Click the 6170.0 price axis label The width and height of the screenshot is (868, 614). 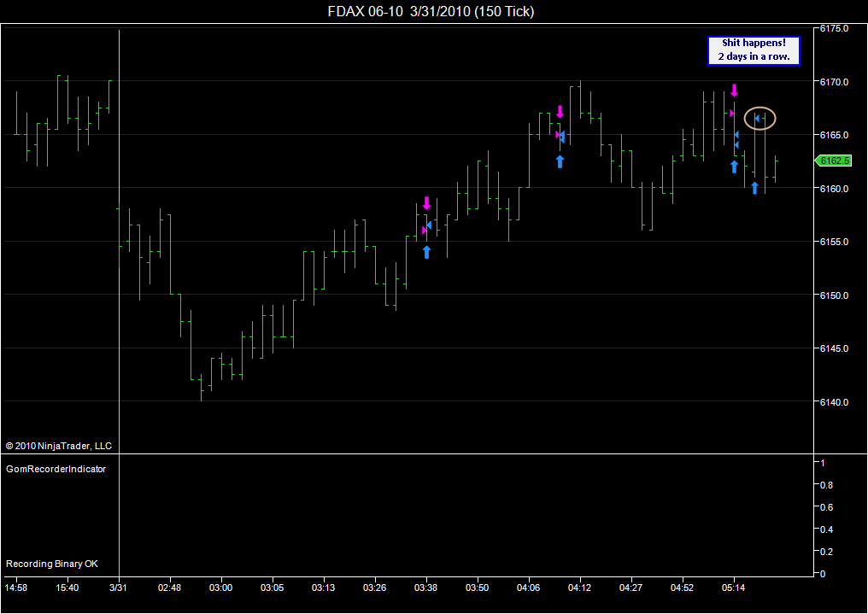point(834,82)
